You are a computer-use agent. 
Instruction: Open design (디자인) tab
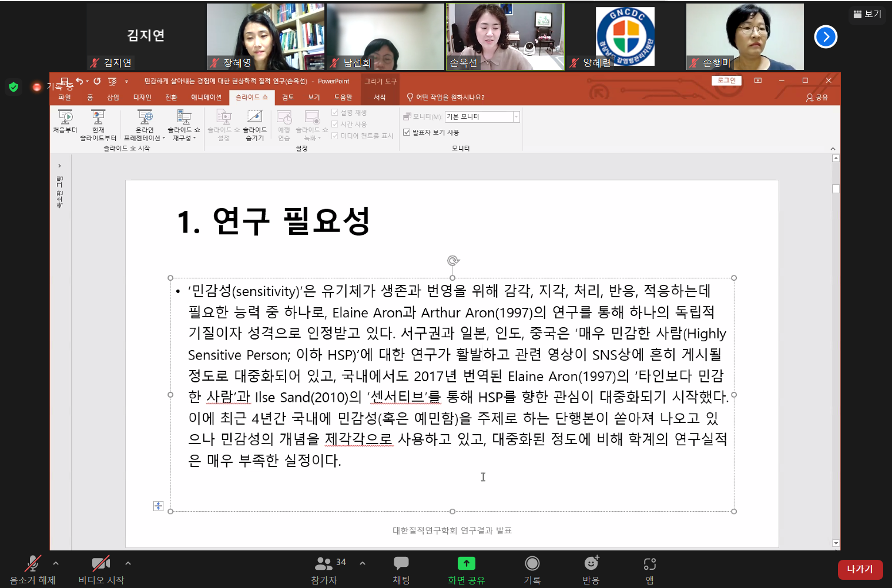coord(142,98)
